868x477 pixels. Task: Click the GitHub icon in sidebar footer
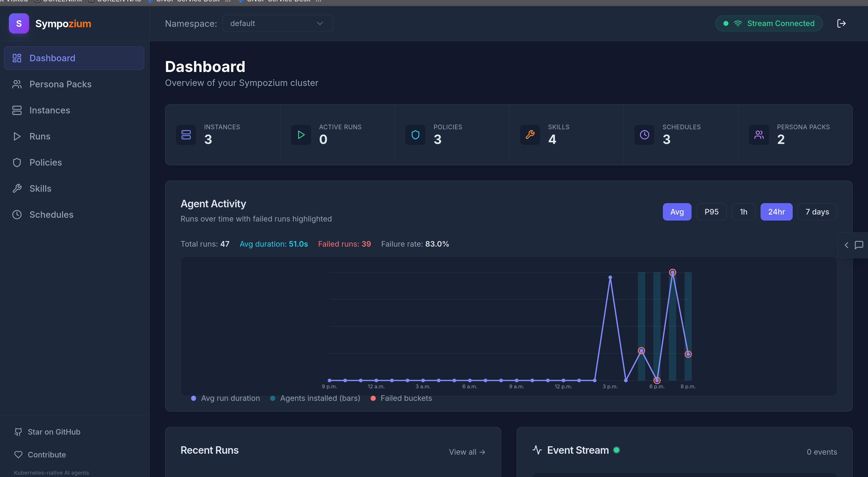18,432
